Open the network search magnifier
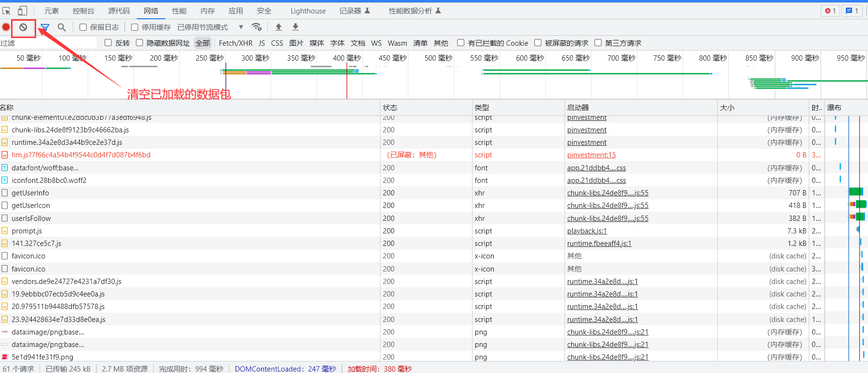 62,27
